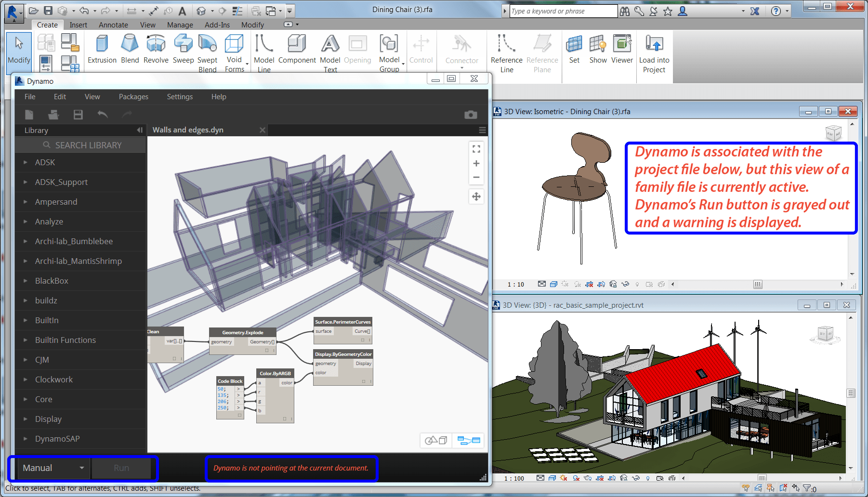868x497 pixels.
Task: Select the Extrusion tool in the ribbon
Action: click(x=102, y=49)
